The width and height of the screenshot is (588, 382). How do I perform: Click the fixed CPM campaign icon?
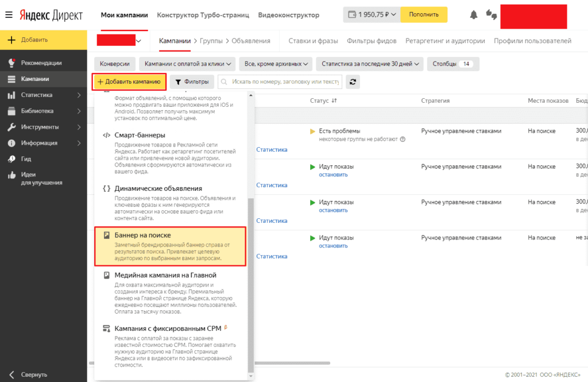(x=106, y=329)
